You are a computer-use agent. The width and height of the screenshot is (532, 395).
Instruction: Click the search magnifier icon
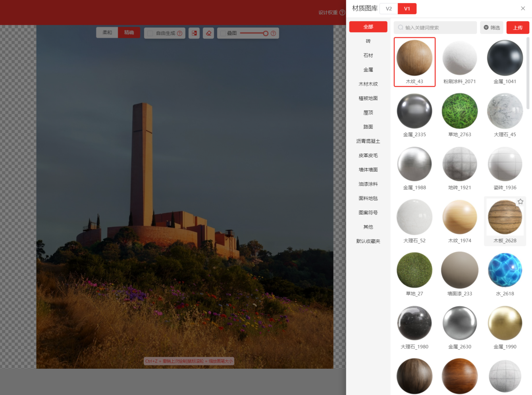point(401,27)
